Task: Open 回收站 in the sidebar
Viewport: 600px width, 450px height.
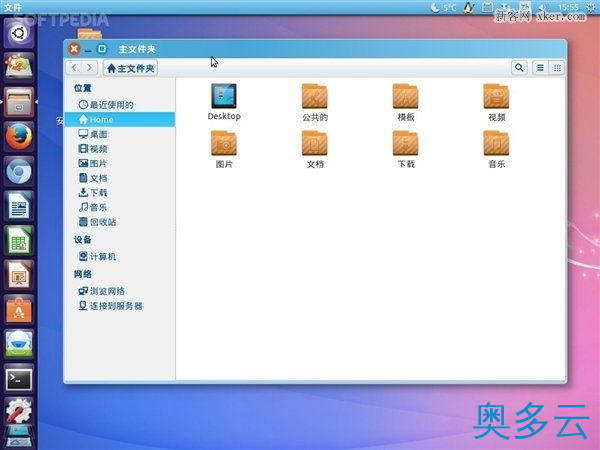Action: 120,222
